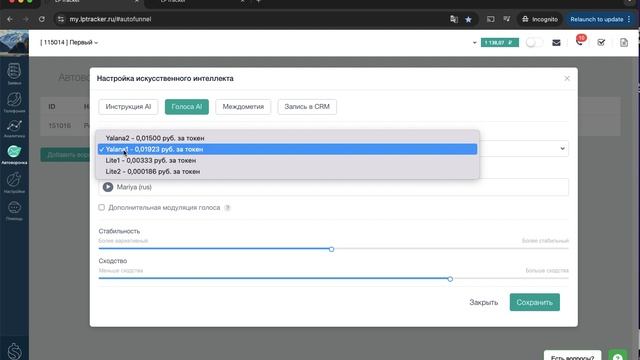The height and width of the screenshot is (360, 640).
Task: Select Lite2 - 0,000186 руб. option
Action: tap(287, 171)
